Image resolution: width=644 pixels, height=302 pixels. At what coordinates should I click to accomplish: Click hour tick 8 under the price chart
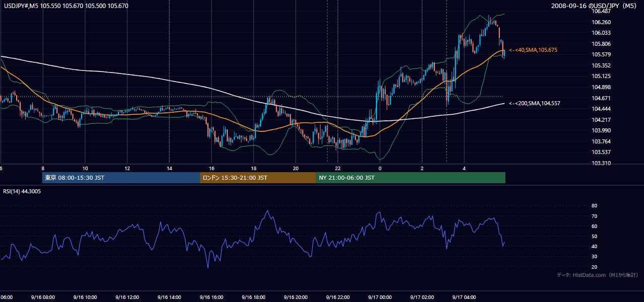coord(43,169)
